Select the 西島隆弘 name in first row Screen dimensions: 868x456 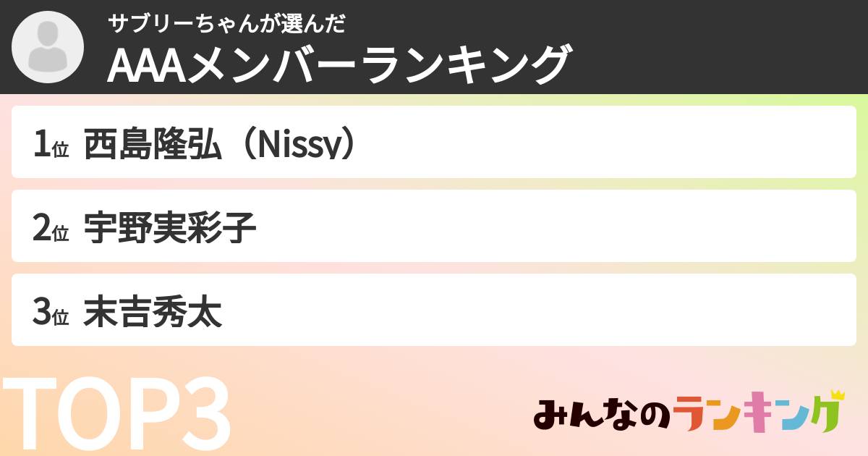point(152,145)
